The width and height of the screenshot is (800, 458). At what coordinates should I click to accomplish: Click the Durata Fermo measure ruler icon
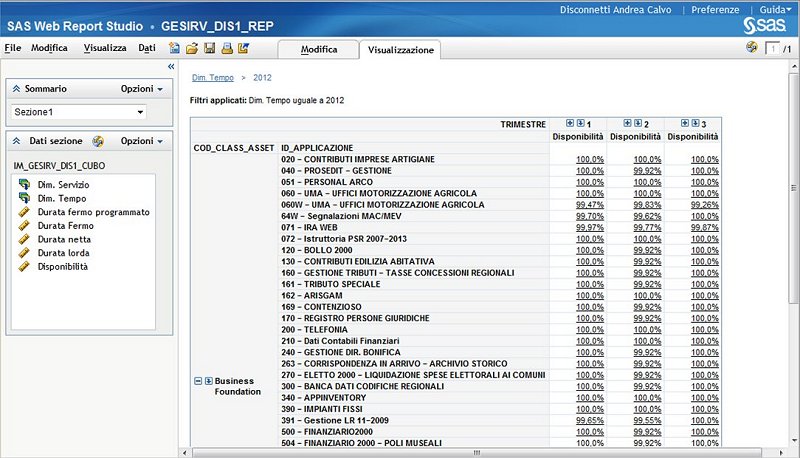click(x=24, y=225)
